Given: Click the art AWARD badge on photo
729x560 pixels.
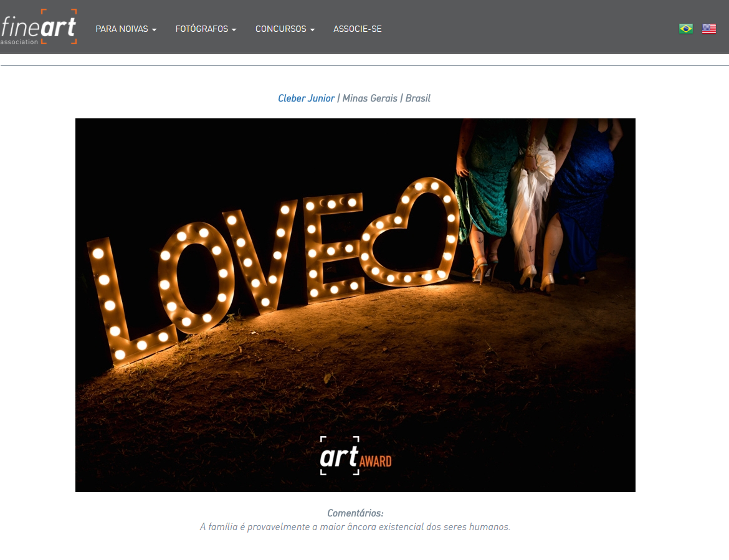Looking at the screenshot, I should [x=356, y=457].
